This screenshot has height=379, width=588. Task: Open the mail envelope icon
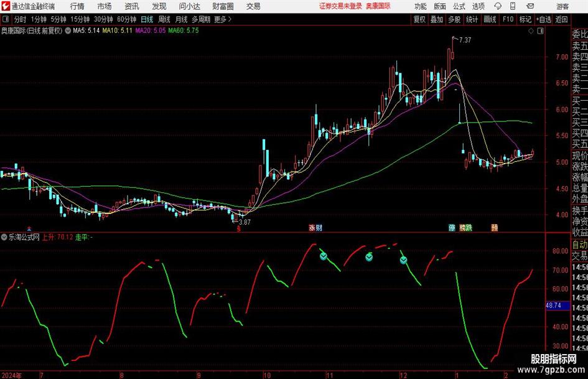pyautogui.click(x=530, y=6)
